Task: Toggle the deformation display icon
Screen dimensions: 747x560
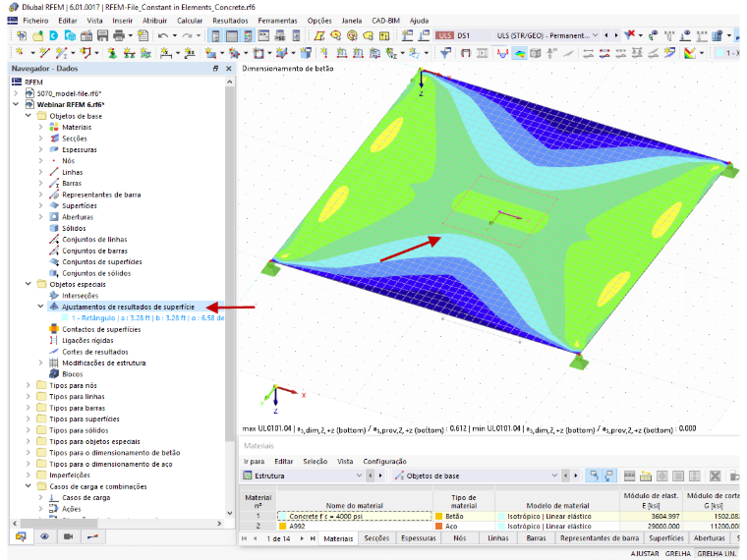Action: pos(503,53)
